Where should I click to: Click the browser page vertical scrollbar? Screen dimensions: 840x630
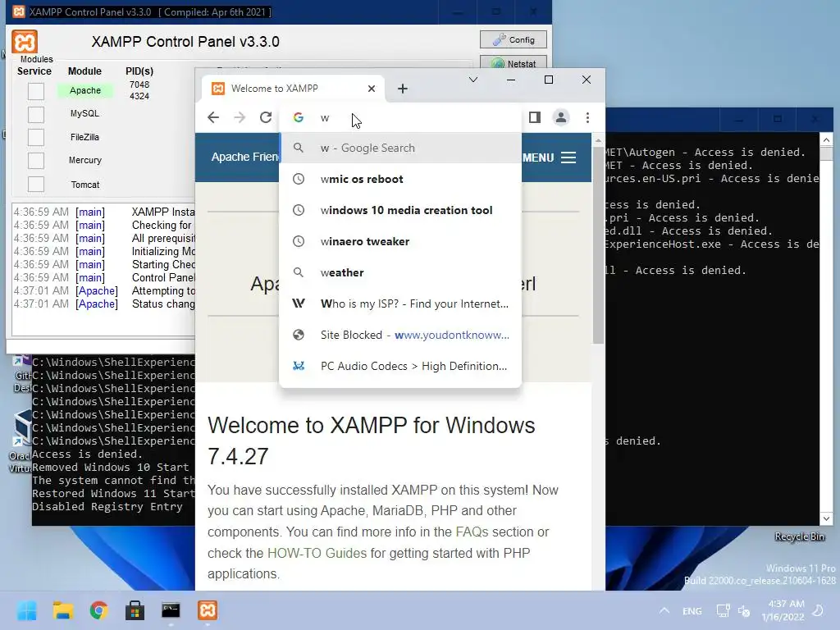pyautogui.click(x=598, y=246)
